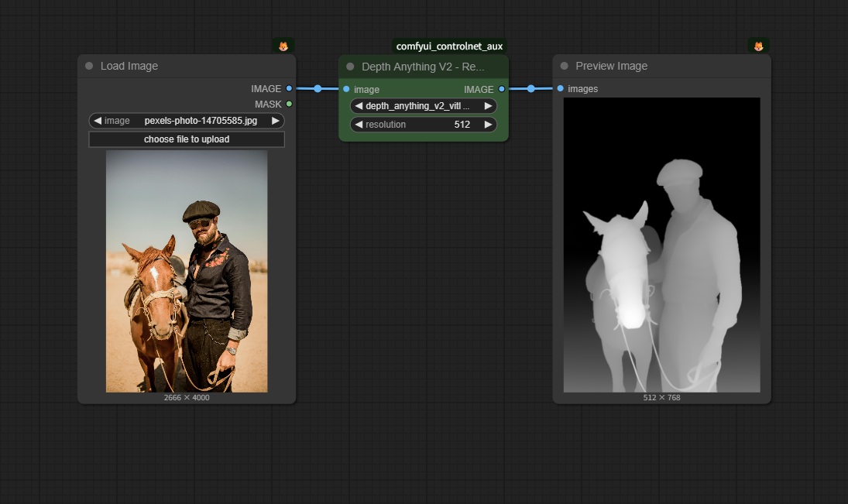The width and height of the screenshot is (848, 504).
Task: Increase resolution with the right arrow
Action: coord(488,125)
